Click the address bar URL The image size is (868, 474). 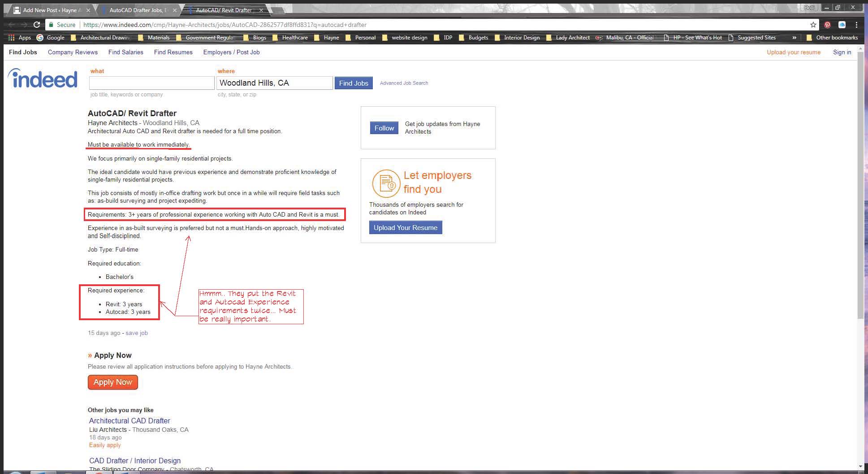pyautogui.click(x=225, y=25)
